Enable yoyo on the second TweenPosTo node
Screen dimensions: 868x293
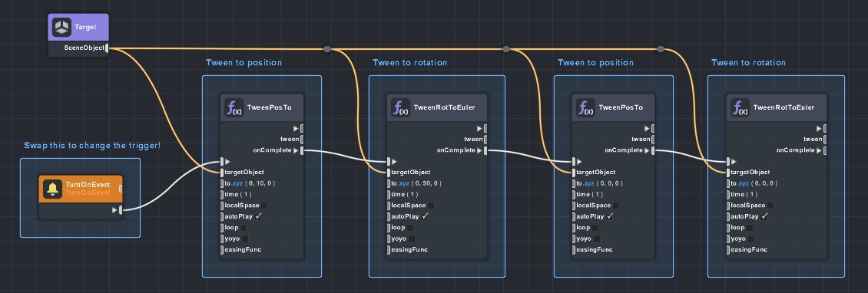[x=597, y=239]
